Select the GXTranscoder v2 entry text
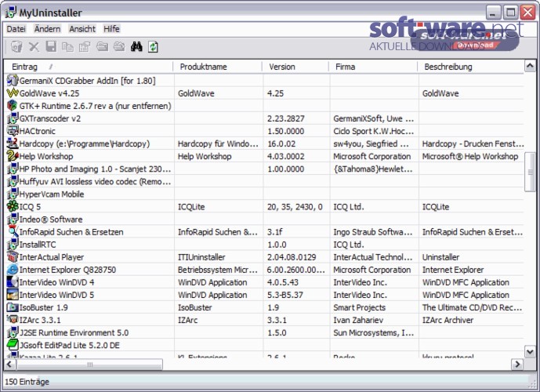 50,118
